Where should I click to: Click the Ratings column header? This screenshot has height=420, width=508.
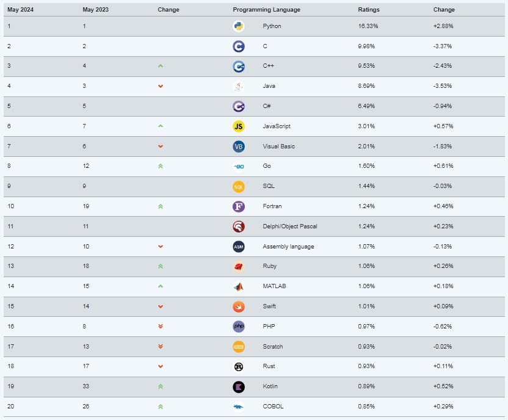pos(369,10)
